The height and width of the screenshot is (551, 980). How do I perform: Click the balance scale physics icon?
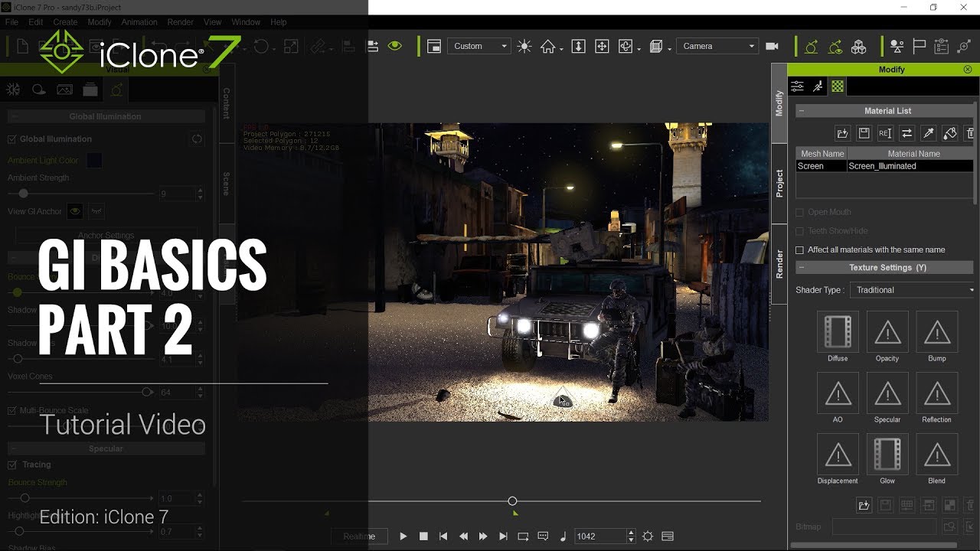click(x=897, y=47)
